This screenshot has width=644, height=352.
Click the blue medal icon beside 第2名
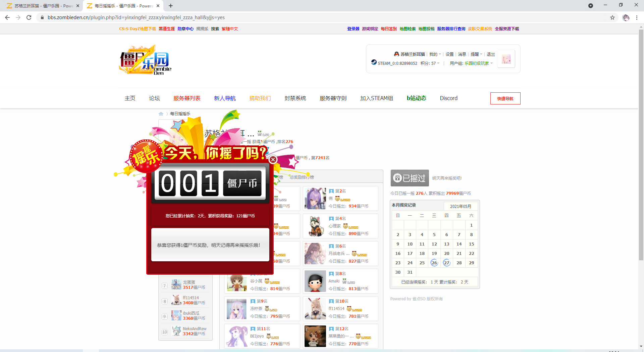tap(331, 191)
